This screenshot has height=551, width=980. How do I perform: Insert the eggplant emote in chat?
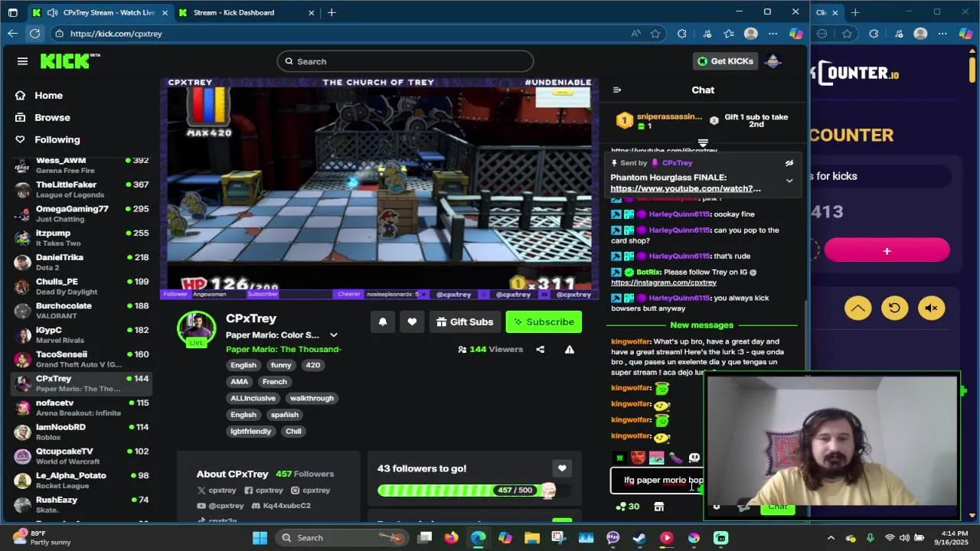(x=675, y=458)
